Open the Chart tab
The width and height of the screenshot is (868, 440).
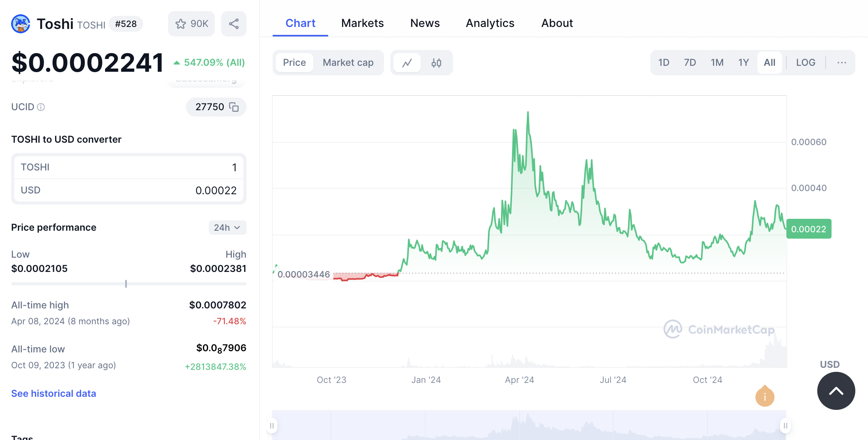(300, 23)
